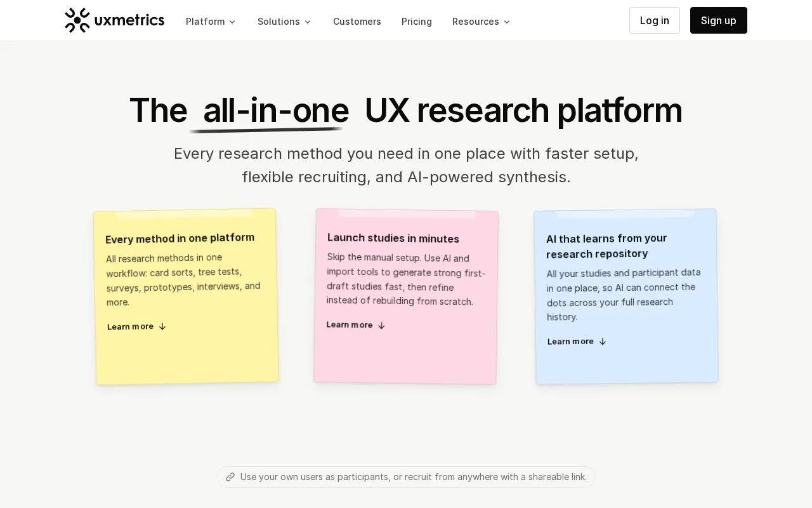Open the Platform menu label
812x508 pixels.
(x=205, y=22)
